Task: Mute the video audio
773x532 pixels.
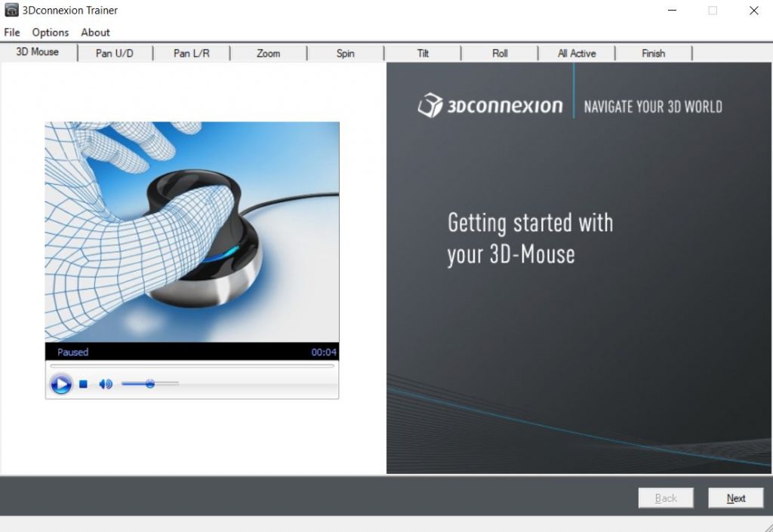Action: tap(105, 384)
